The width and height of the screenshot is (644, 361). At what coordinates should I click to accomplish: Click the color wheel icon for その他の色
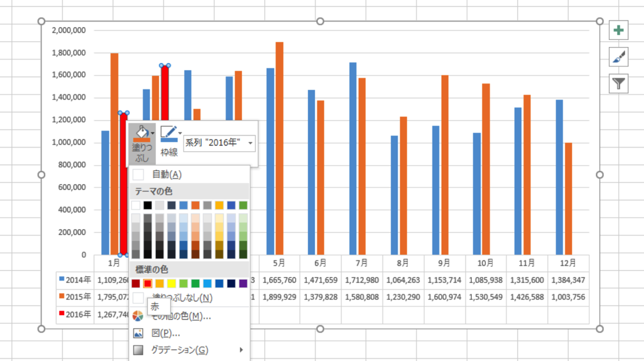click(138, 316)
